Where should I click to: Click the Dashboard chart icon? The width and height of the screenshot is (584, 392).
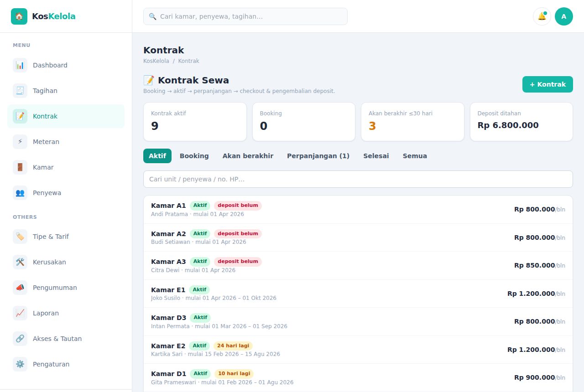20,65
